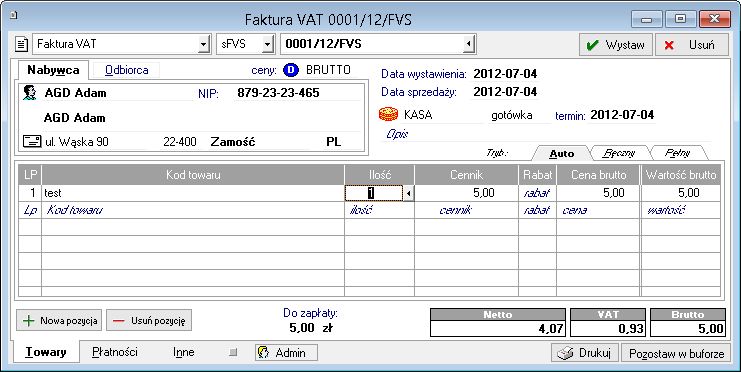Click the window system menu icon in title bar
The width and height of the screenshot is (741, 372).
coord(14,15)
